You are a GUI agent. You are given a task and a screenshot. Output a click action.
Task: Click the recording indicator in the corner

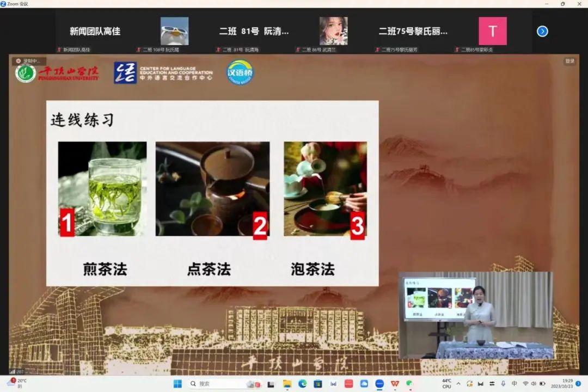[28, 61]
